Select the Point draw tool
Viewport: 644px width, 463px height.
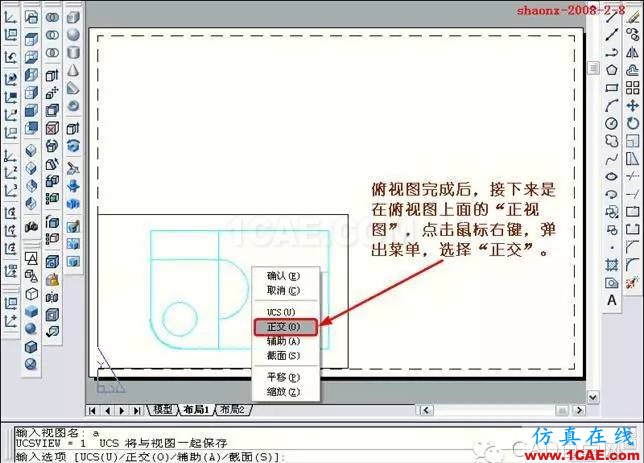point(612,247)
